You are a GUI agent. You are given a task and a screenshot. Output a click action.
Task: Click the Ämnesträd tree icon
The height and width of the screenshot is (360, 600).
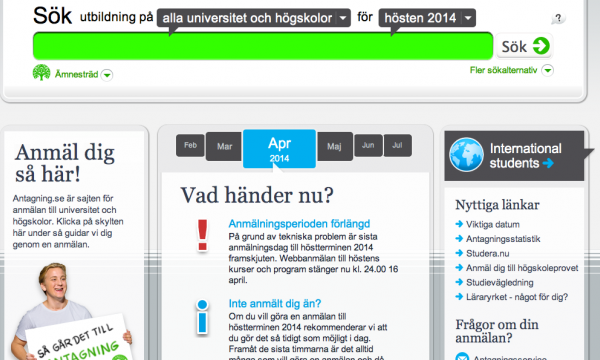tap(41, 72)
